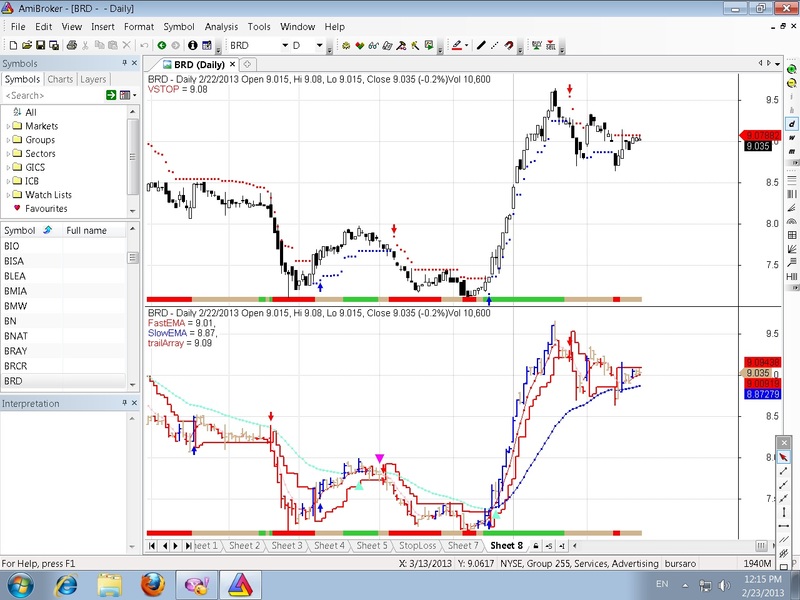The width and height of the screenshot is (800, 600).
Task: Select the Sheet 4 tab
Action: tap(329, 545)
